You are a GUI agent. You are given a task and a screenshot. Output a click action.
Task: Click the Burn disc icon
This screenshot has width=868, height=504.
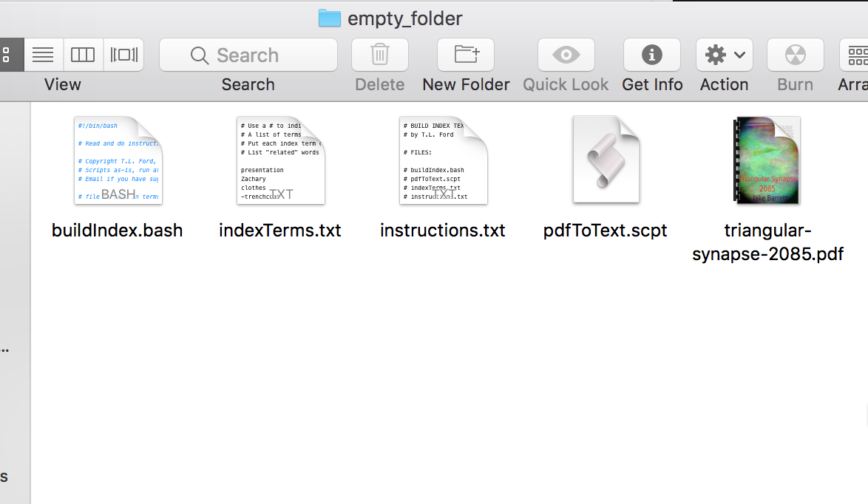795,55
